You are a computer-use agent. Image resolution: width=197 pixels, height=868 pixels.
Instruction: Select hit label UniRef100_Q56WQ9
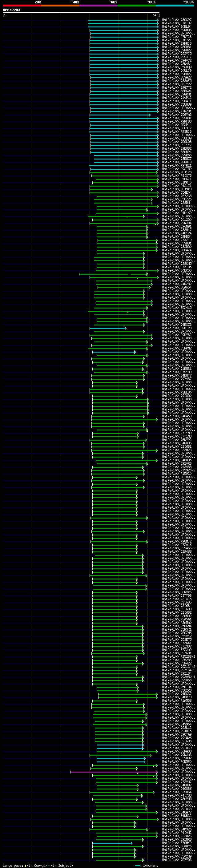177,67
